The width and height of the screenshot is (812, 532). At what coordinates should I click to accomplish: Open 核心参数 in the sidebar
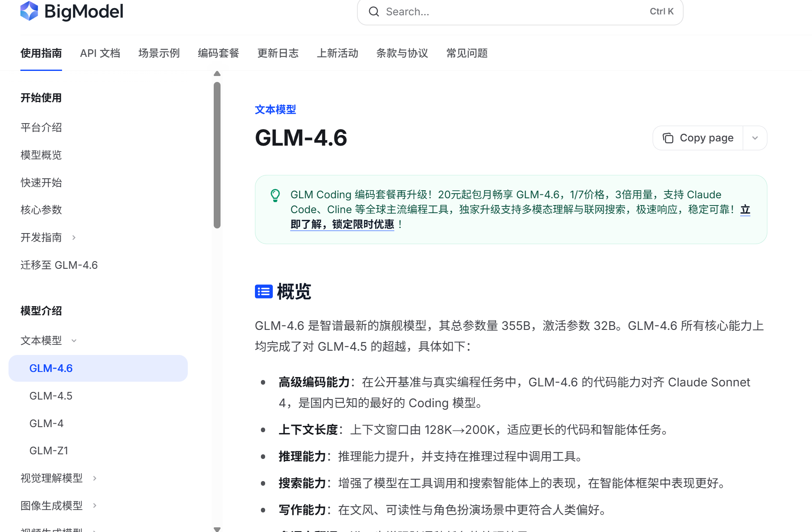click(x=41, y=210)
